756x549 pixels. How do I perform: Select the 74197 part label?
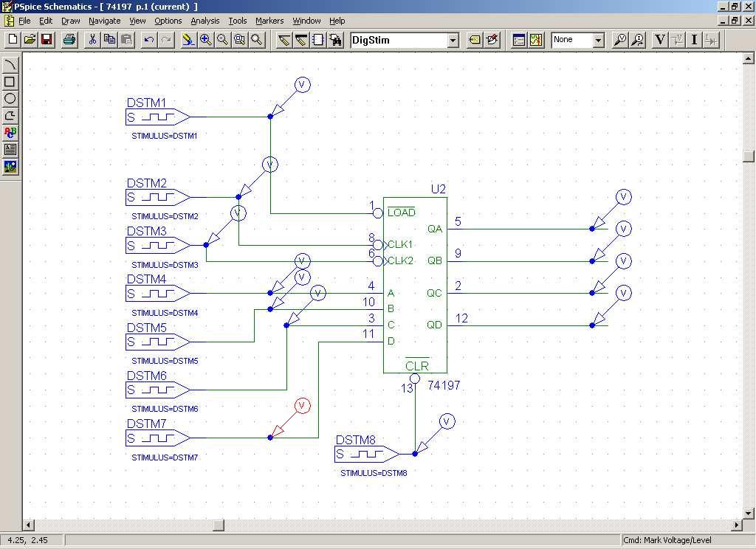coord(444,385)
